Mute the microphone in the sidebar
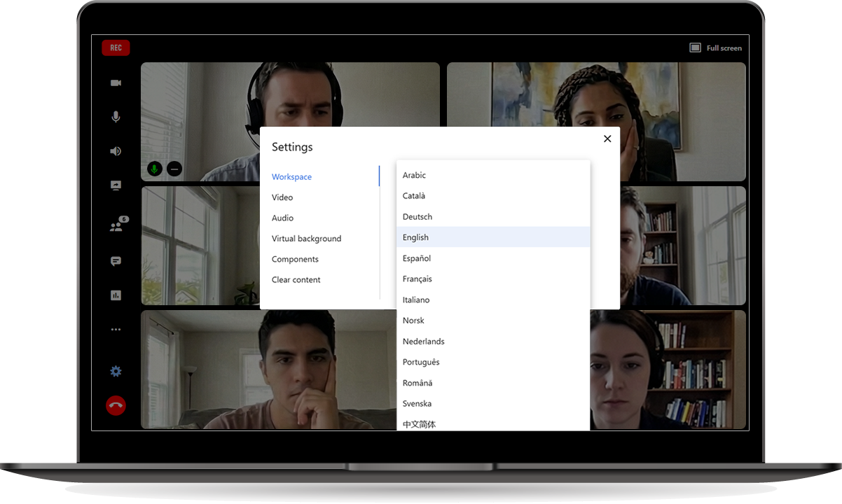Screen dimensions: 842x504 116,117
